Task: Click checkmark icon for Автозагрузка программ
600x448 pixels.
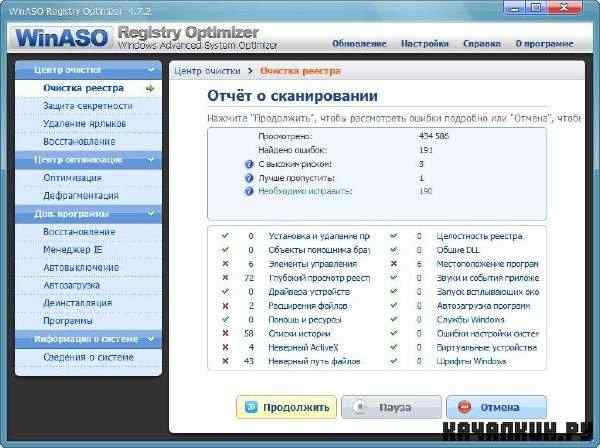Action: pyautogui.click(x=393, y=306)
